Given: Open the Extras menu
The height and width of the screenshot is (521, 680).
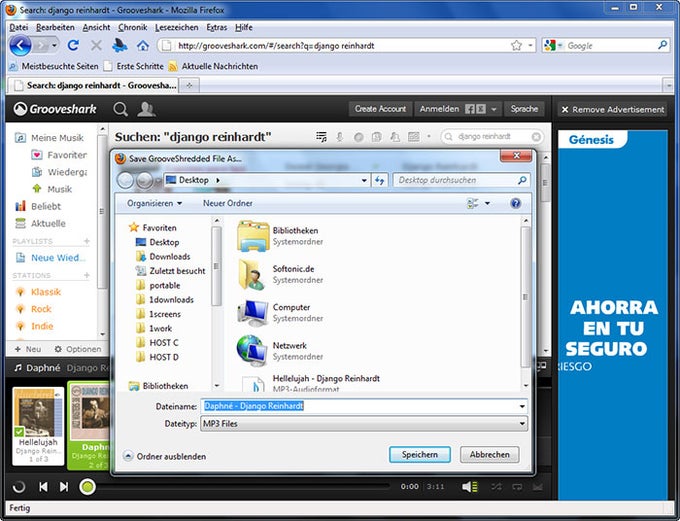Looking at the screenshot, I should pyautogui.click(x=217, y=27).
